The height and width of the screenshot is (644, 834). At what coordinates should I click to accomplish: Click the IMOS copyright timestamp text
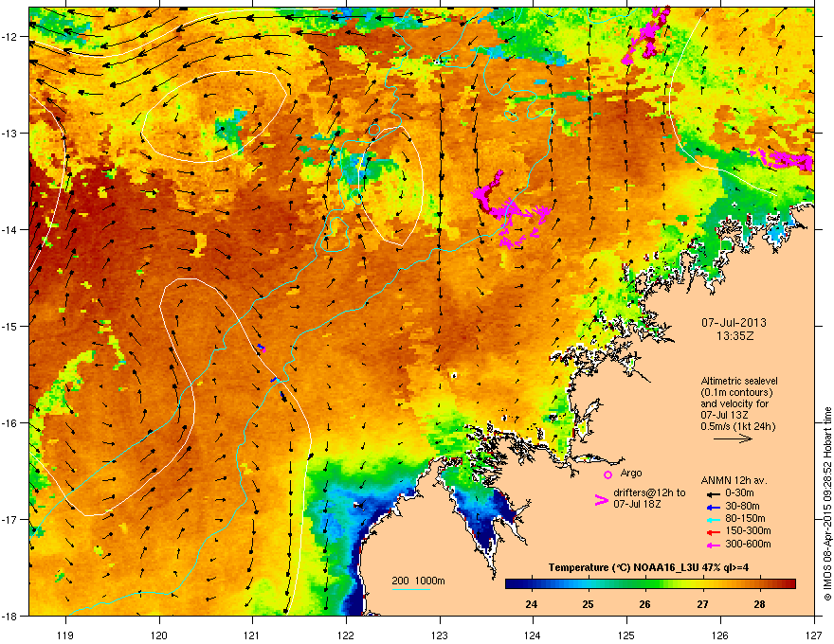(x=827, y=504)
